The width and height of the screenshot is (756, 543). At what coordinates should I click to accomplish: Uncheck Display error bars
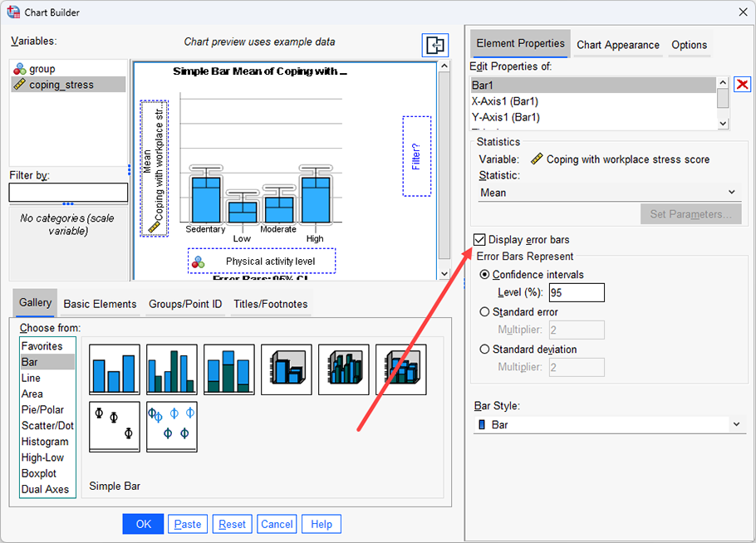[479, 239]
